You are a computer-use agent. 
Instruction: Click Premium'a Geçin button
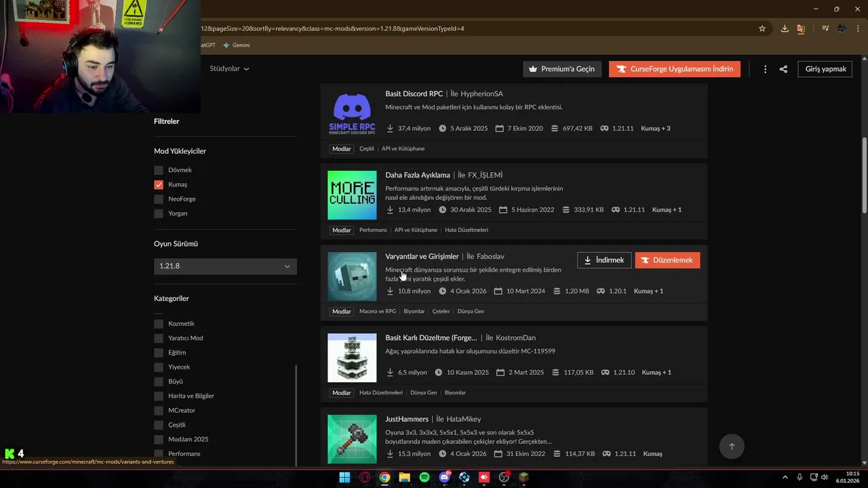561,69
